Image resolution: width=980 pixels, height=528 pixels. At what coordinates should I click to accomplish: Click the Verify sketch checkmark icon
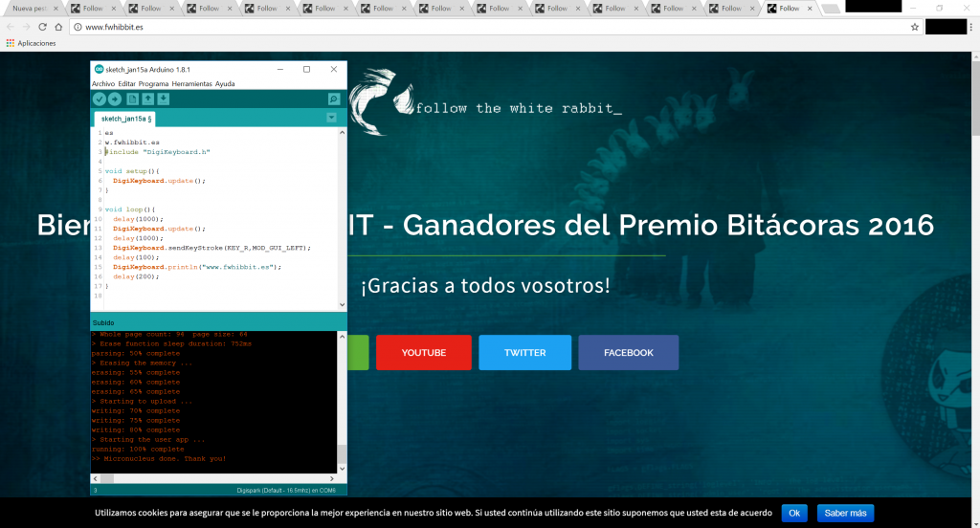[x=100, y=99]
